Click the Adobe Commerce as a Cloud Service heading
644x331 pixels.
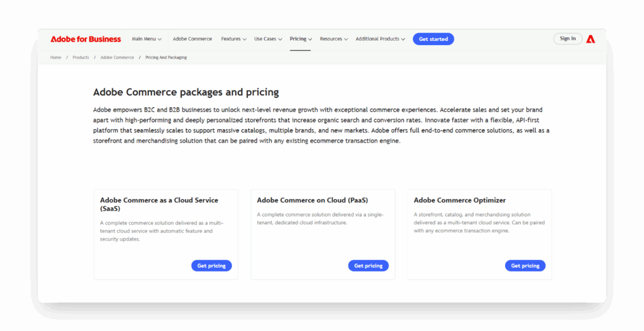[159, 204]
